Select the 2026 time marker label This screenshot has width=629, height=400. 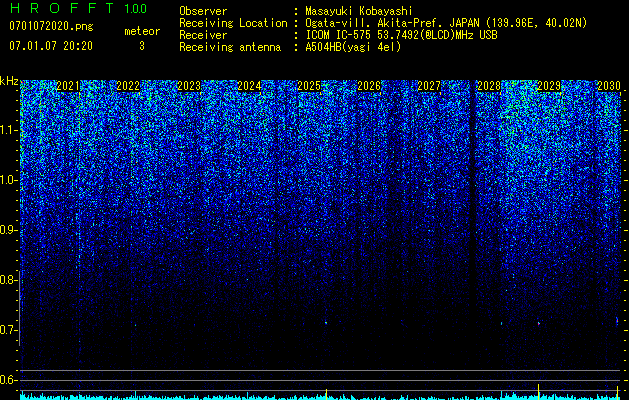tap(369, 86)
